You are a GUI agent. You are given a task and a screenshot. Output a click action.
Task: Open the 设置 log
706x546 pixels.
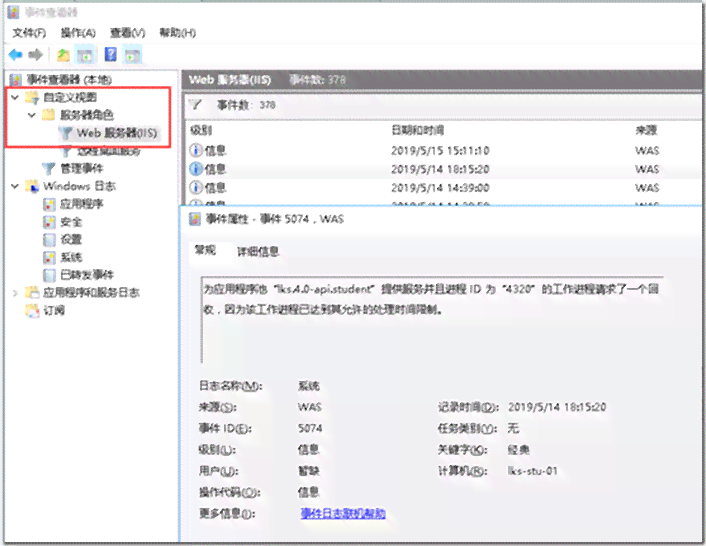[x=71, y=239]
